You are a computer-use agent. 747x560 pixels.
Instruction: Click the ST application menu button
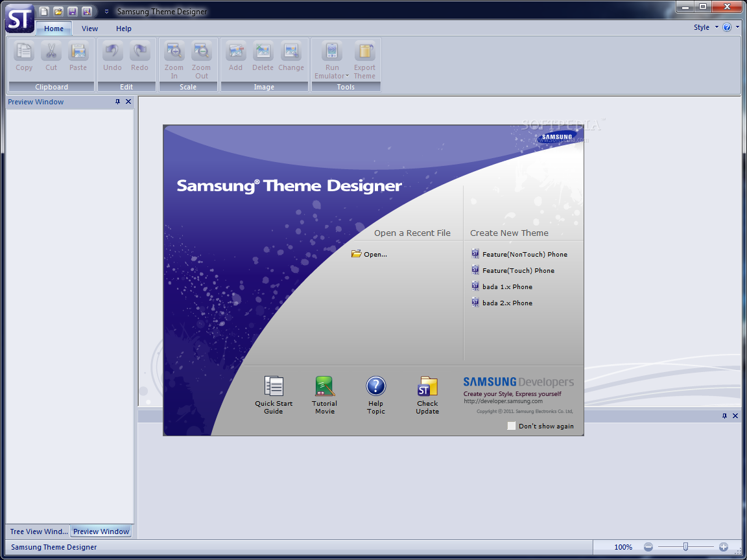pos(19,18)
